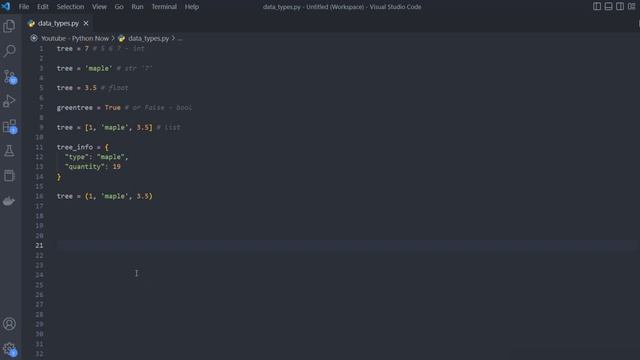Toggle the bottom panel layout icon
Image resolution: width=640 pixels, height=360 pixels.
tap(608, 6)
